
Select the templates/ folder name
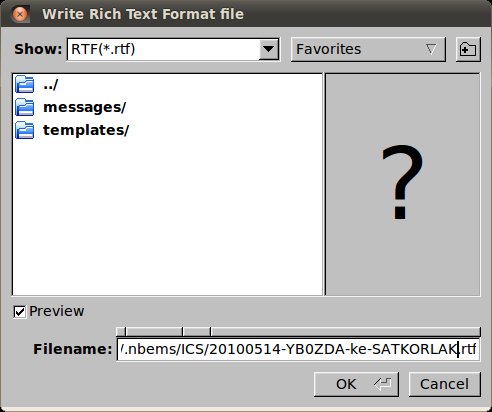tap(86, 130)
